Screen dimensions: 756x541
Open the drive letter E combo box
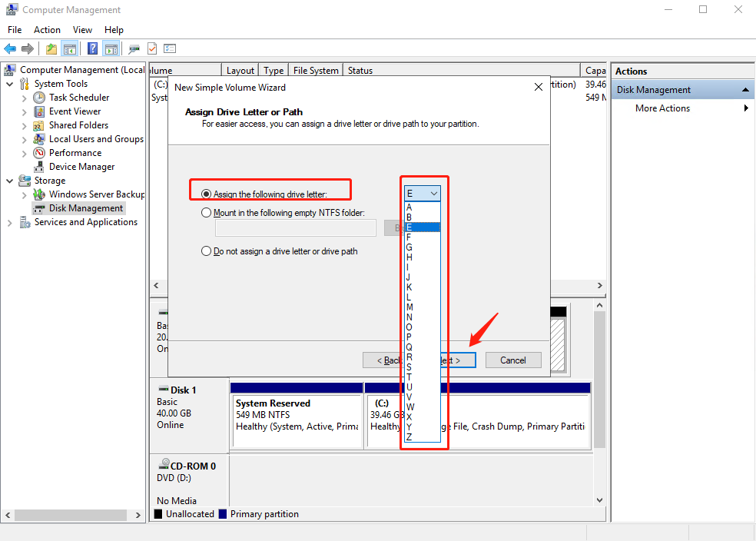tap(423, 194)
